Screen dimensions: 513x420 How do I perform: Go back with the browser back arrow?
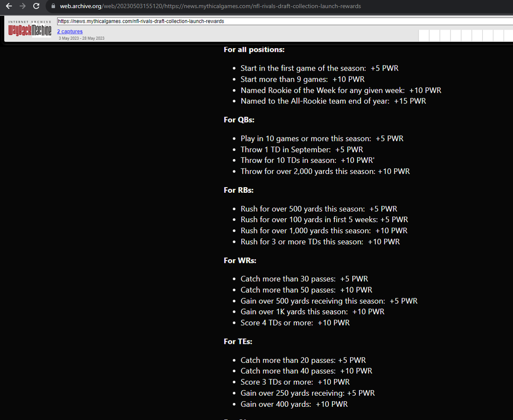tap(9, 6)
